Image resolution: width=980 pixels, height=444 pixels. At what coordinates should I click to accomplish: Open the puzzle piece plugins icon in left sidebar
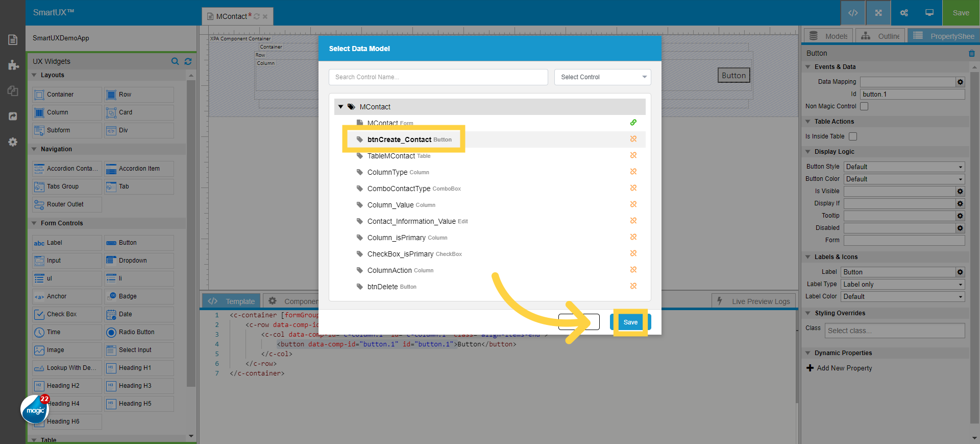click(x=13, y=65)
